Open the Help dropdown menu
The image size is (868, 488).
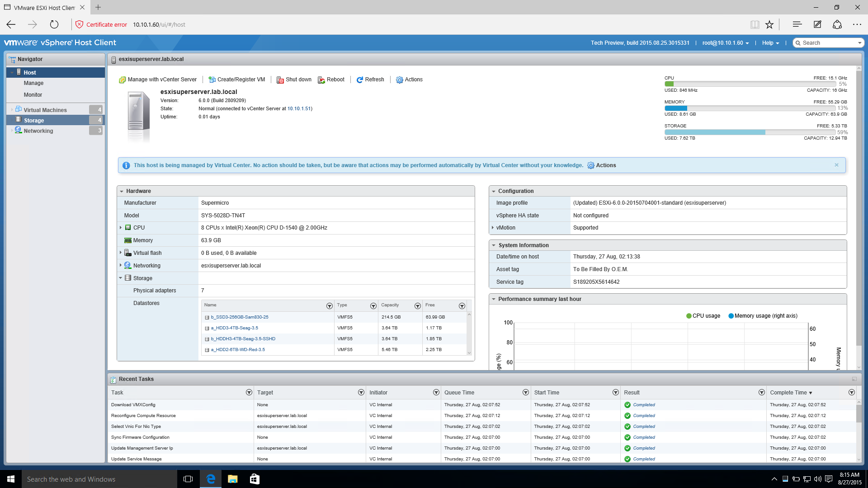pyautogui.click(x=770, y=43)
